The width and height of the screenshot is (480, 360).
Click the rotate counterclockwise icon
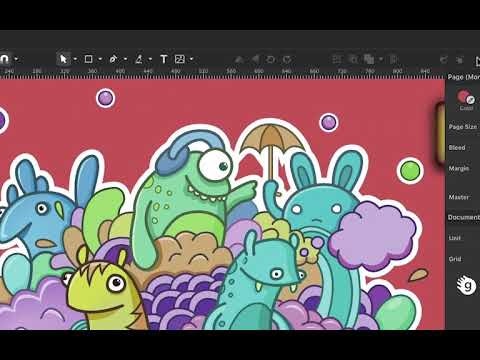click(270, 59)
